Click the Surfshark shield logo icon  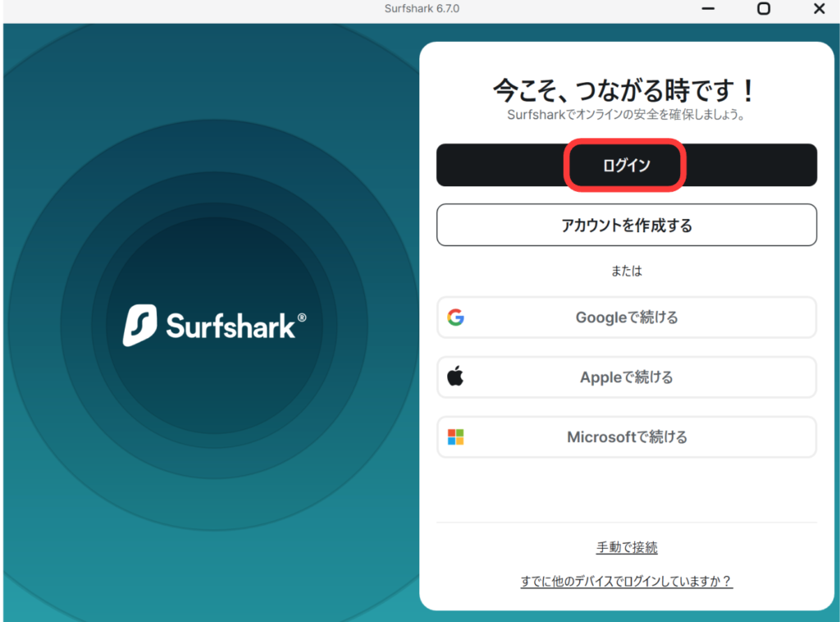[x=139, y=326]
